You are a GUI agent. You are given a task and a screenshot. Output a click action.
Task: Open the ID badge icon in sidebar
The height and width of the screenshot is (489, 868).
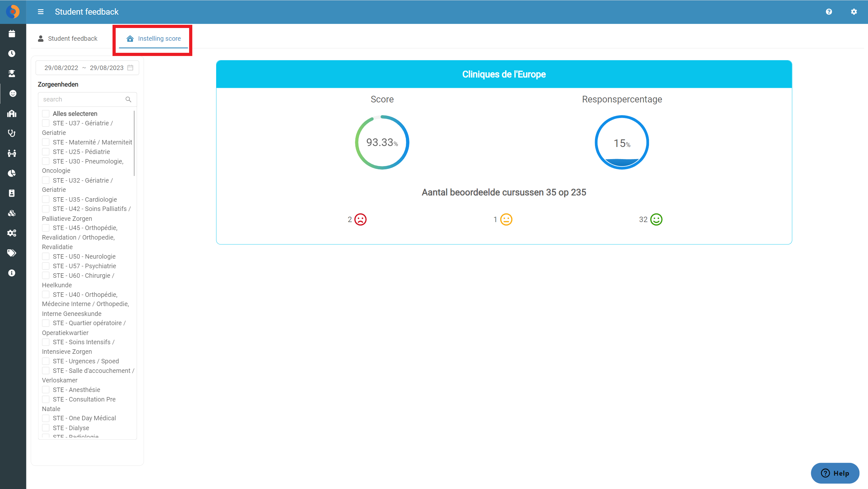(12, 193)
